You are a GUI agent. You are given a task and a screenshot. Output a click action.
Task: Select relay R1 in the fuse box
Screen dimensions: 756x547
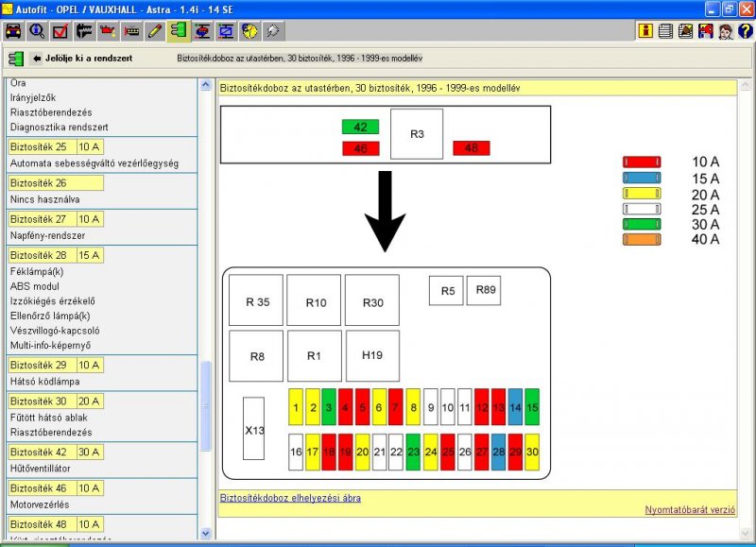click(315, 355)
